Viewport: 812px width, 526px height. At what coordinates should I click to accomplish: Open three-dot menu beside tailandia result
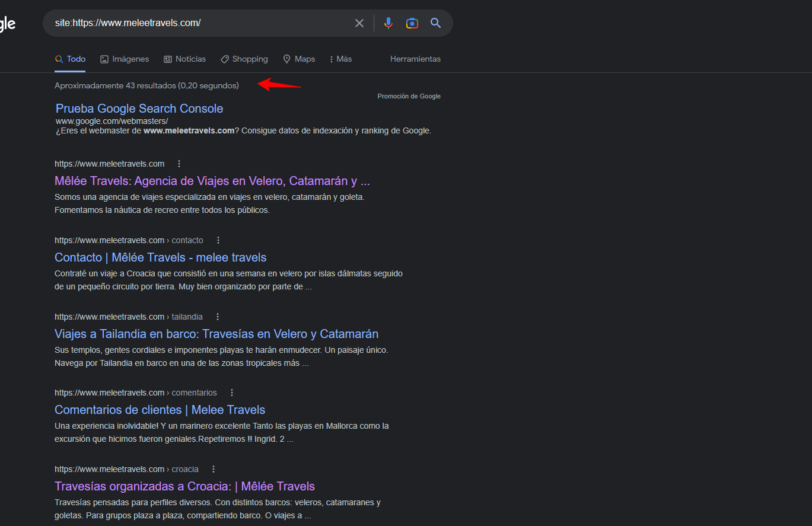coord(218,317)
